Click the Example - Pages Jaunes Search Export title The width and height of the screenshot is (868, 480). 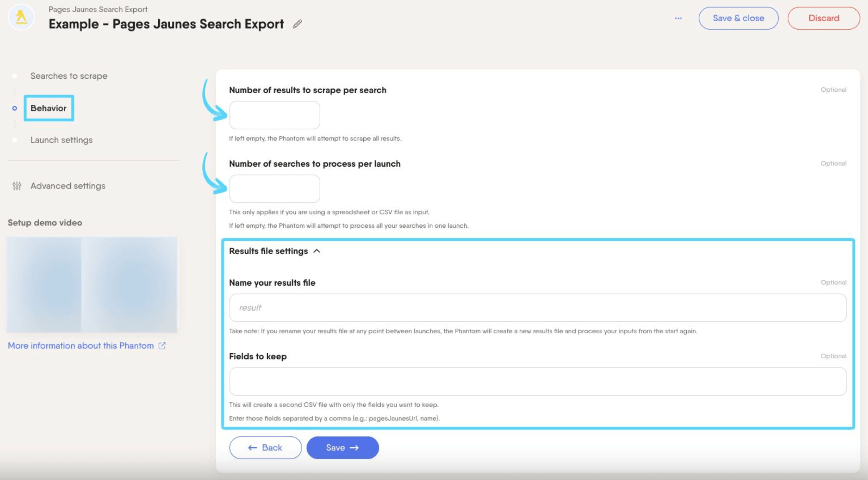point(166,24)
